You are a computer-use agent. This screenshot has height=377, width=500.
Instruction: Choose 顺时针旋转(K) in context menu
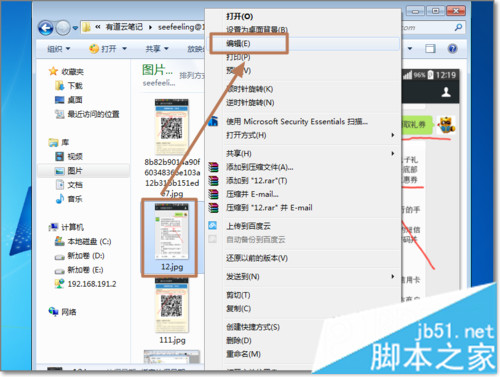tap(250, 89)
